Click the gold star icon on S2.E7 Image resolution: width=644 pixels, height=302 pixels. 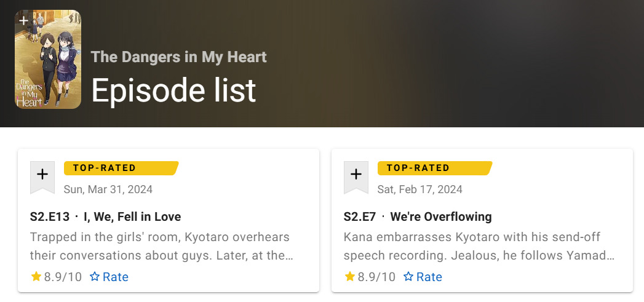(x=350, y=277)
